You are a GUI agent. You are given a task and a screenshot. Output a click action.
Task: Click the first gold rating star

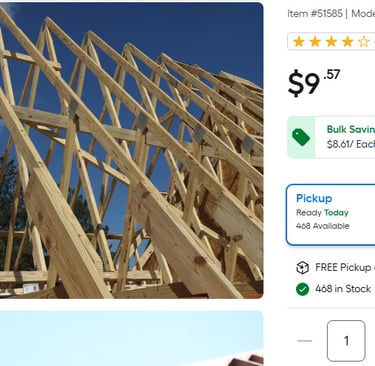point(299,42)
